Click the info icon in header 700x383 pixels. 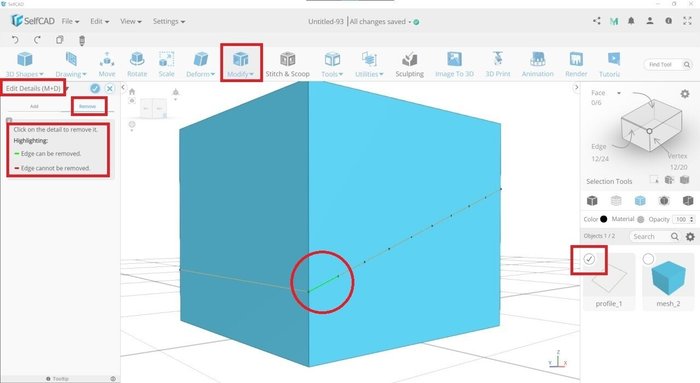point(668,21)
